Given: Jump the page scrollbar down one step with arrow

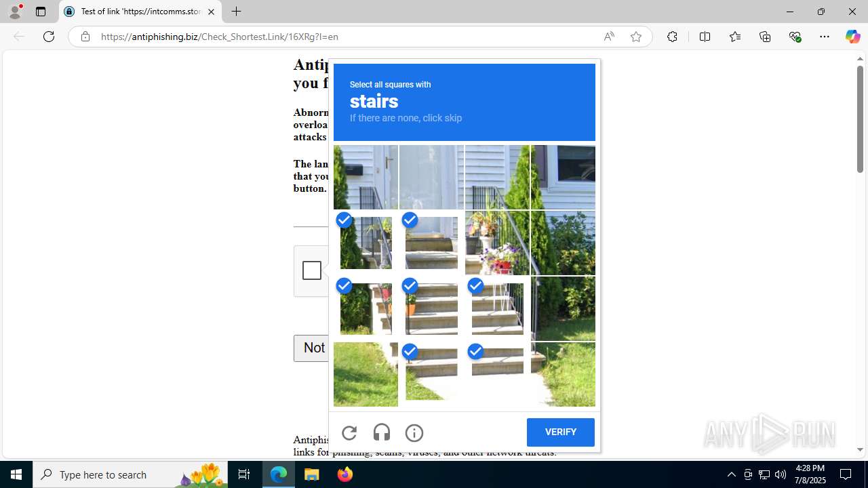Looking at the screenshot, I should click(x=860, y=449).
